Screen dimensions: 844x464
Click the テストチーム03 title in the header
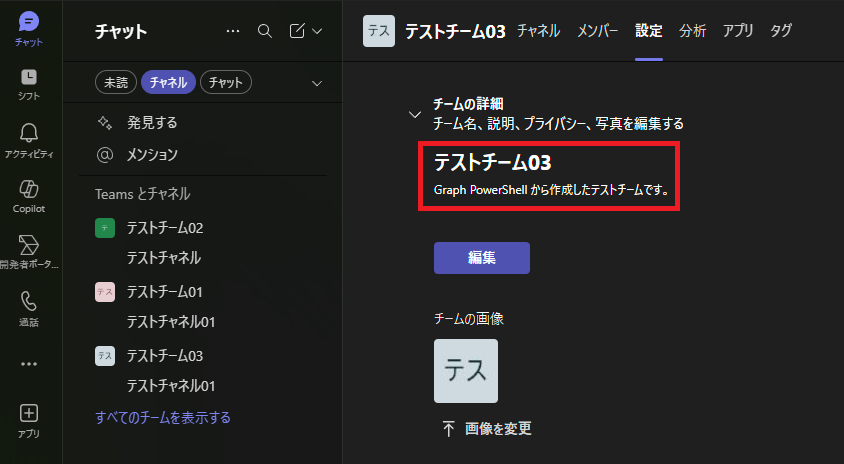[x=455, y=31]
